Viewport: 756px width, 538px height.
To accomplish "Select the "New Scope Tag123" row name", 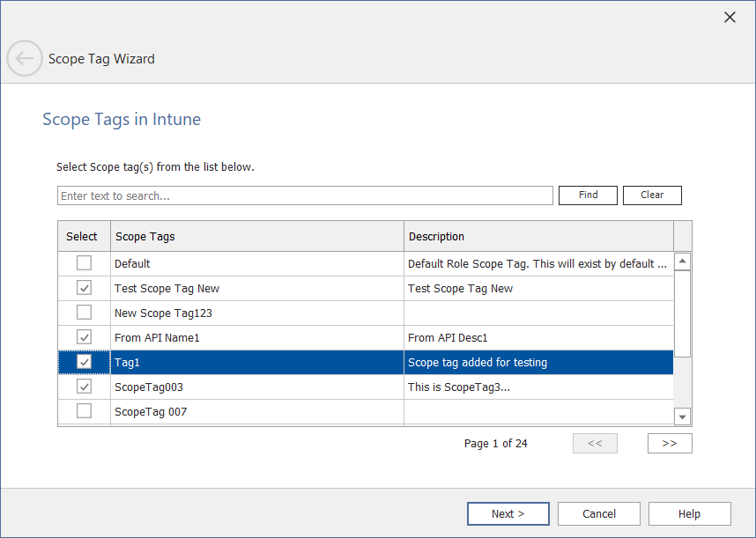I will pos(163,313).
